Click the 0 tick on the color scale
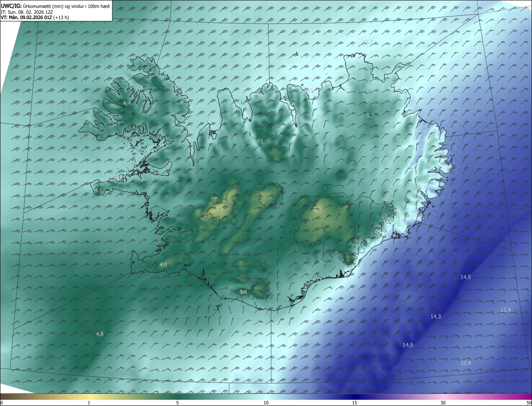Viewport: 532px width, 406px height. 2,403
